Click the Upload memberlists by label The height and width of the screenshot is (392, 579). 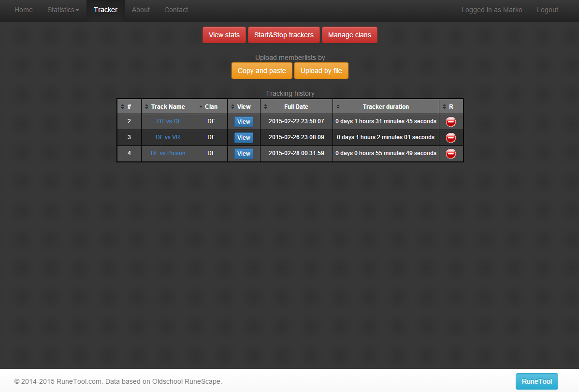pyautogui.click(x=290, y=58)
